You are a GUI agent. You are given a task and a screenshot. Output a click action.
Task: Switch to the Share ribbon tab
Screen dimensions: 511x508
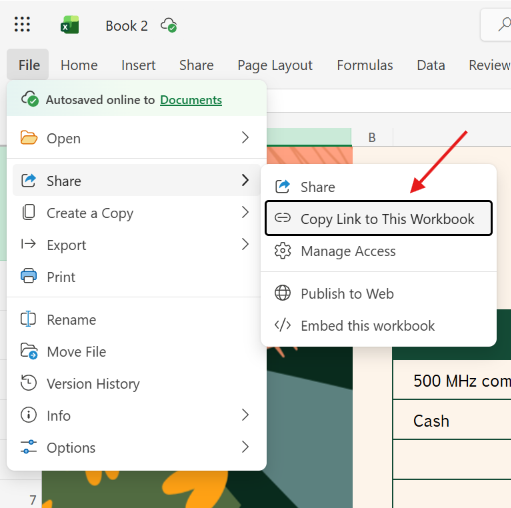pos(196,65)
